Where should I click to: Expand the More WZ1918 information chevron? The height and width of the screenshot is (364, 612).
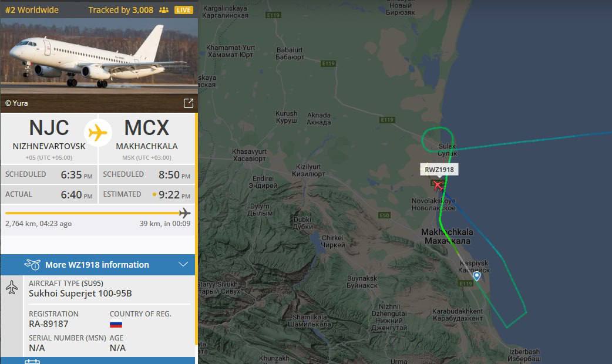click(183, 265)
